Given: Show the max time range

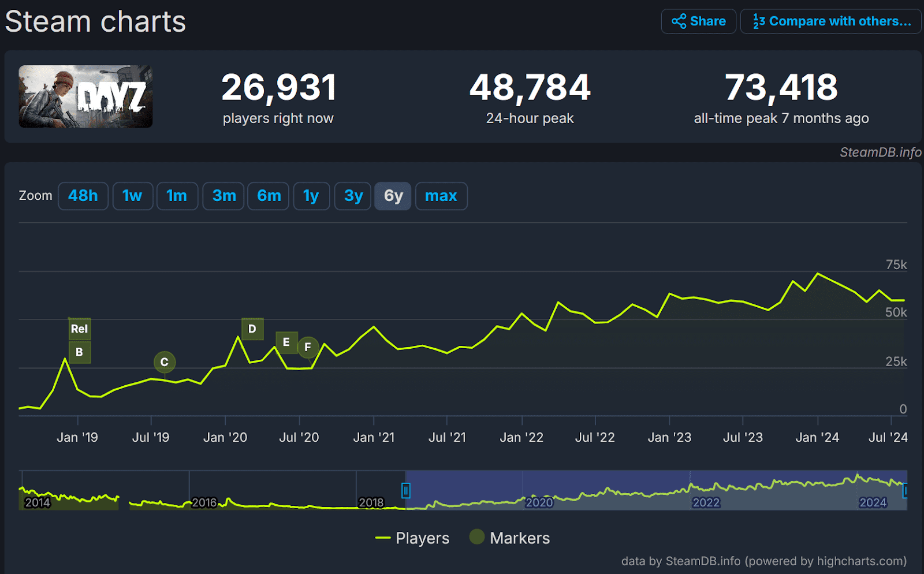Looking at the screenshot, I should 441,196.
